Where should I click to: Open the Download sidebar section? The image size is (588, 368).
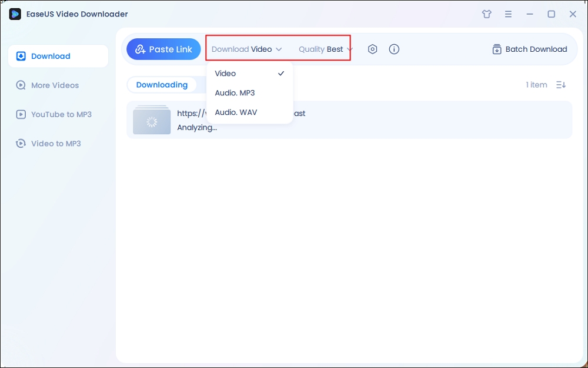click(58, 57)
